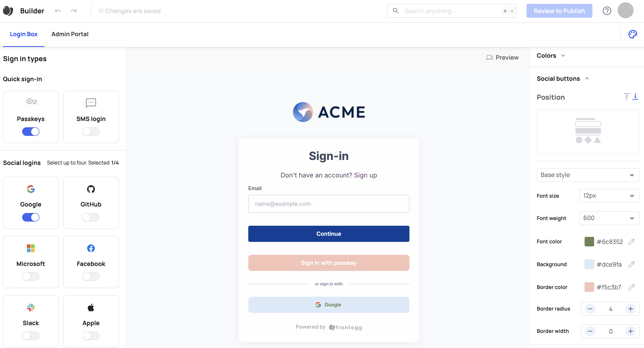644x348 pixels.
Task: Open the Base style dropdown
Action: pyautogui.click(x=588, y=175)
